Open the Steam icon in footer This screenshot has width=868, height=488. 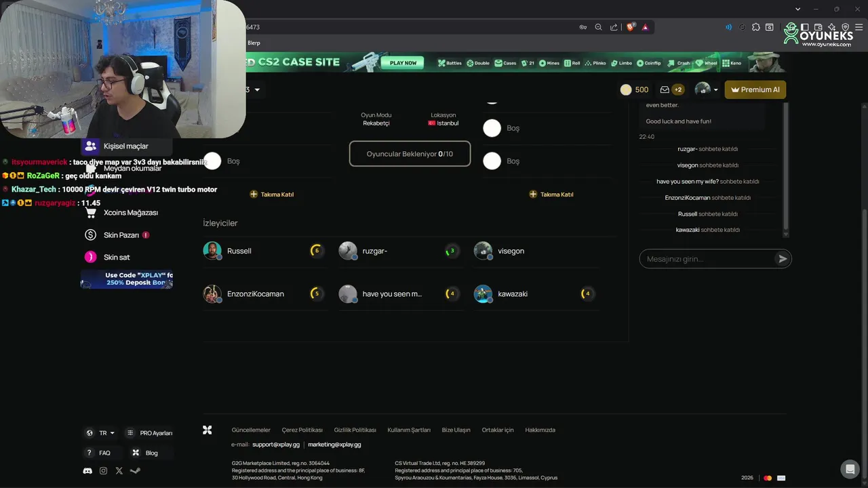click(x=135, y=470)
